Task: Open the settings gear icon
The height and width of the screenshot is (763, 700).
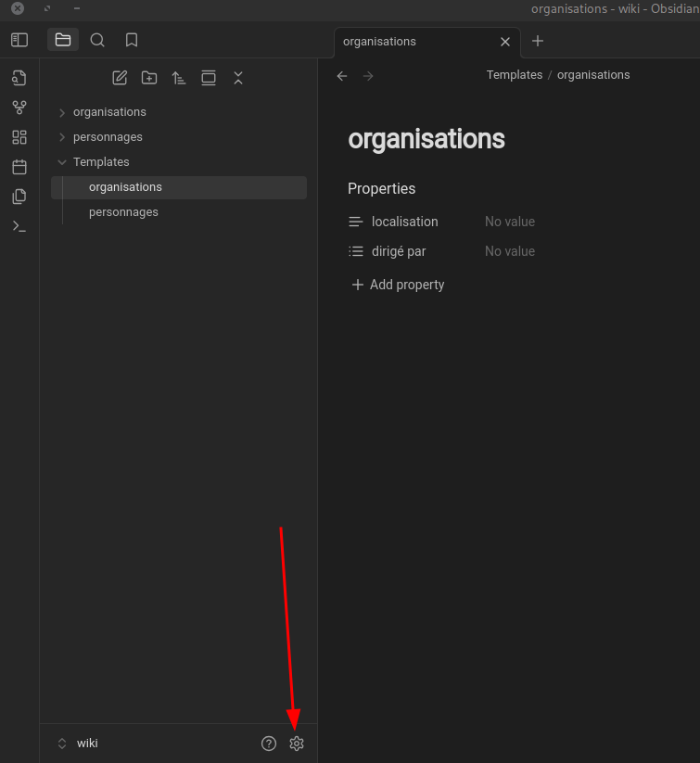Action: click(297, 744)
